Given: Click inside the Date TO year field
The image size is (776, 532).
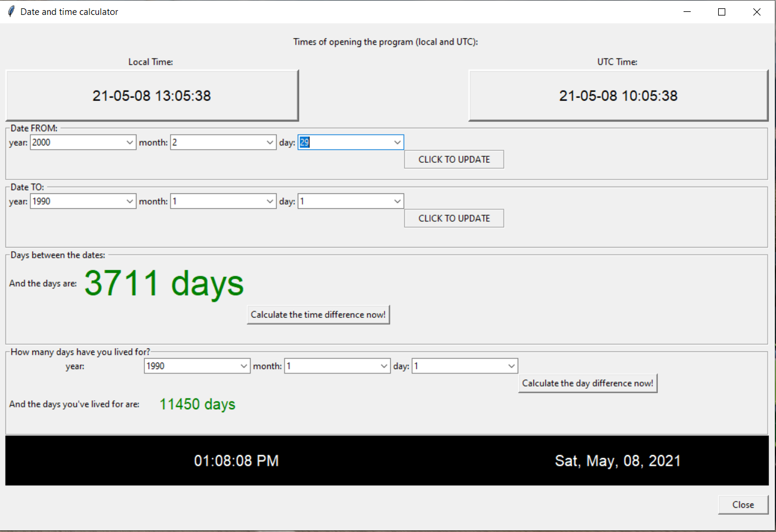Looking at the screenshot, I should tap(72, 201).
